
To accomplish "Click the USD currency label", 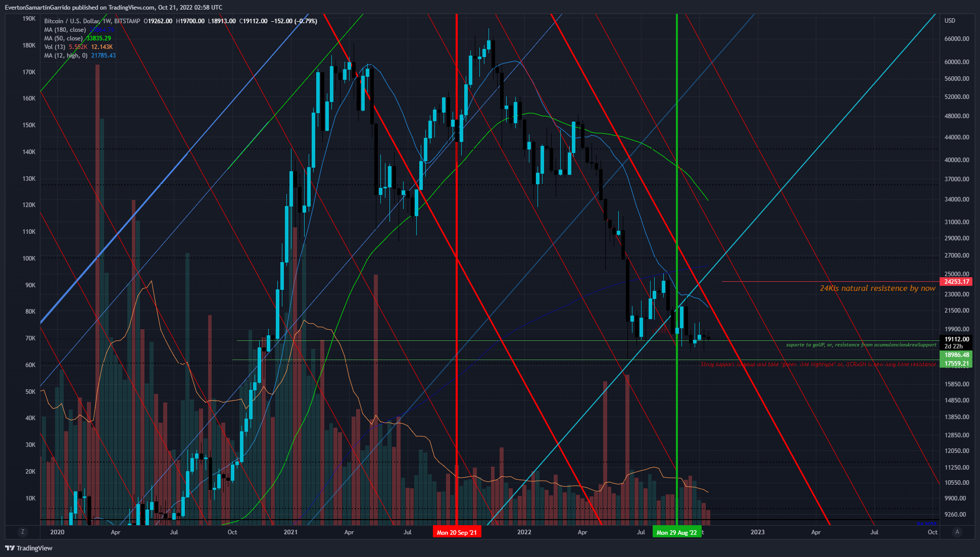I will click(950, 21).
